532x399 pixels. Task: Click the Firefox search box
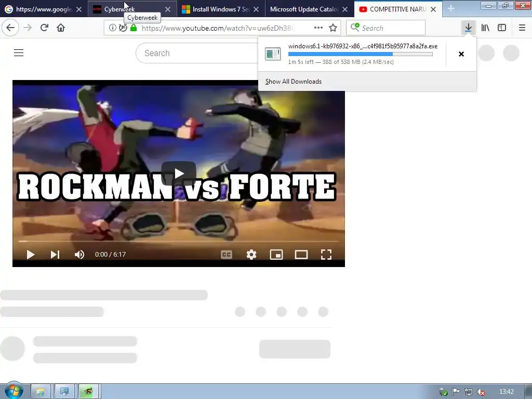(x=386, y=28)
